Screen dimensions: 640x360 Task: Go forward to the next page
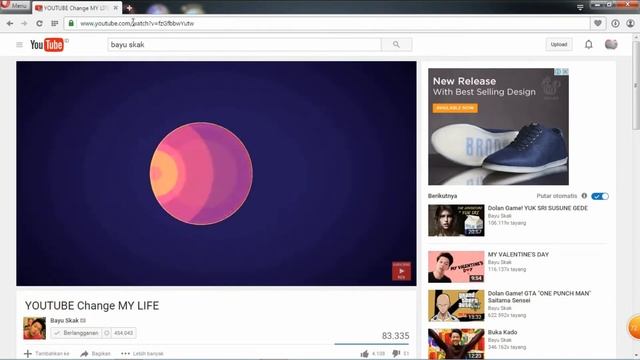[x=24, y=24]
